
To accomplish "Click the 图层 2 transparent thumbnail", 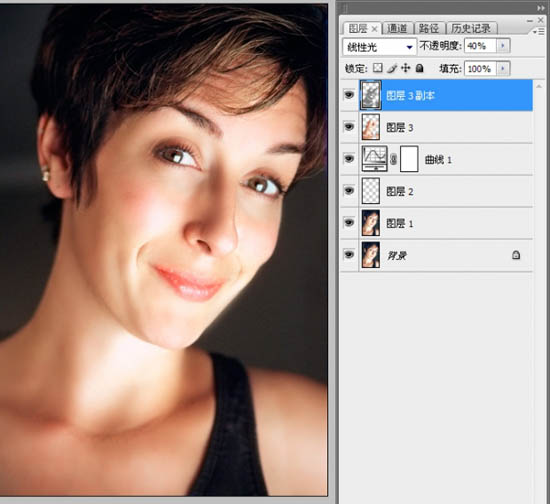I will pos(371,190).
